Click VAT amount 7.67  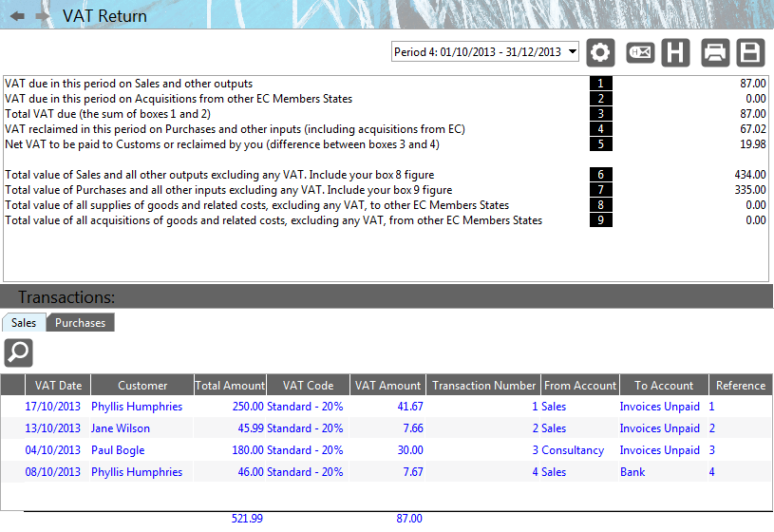[x=413, y=472]
